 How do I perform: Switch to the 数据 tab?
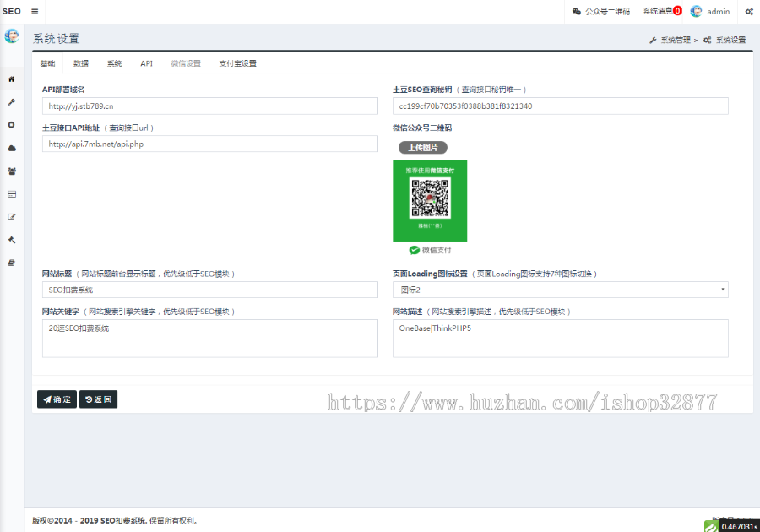click(x=81, y=63)
